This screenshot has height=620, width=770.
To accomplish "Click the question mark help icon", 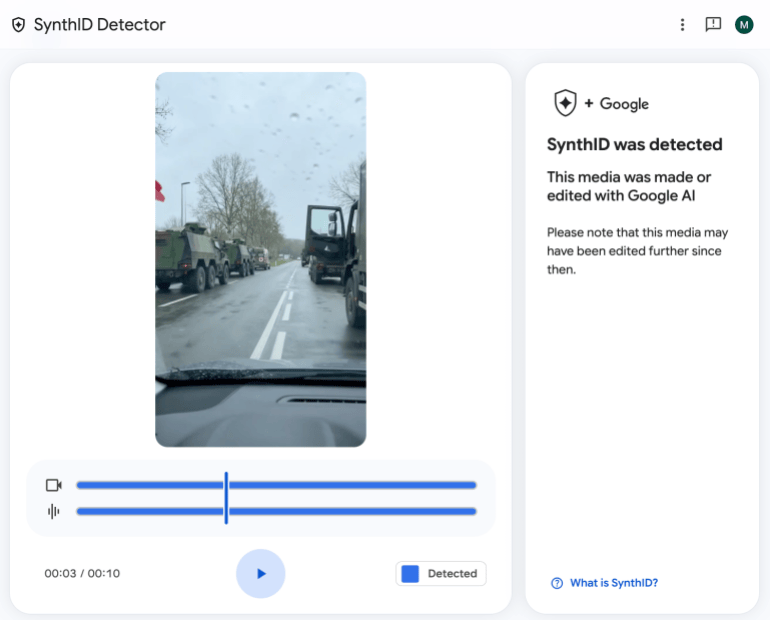I will (557, 583).
